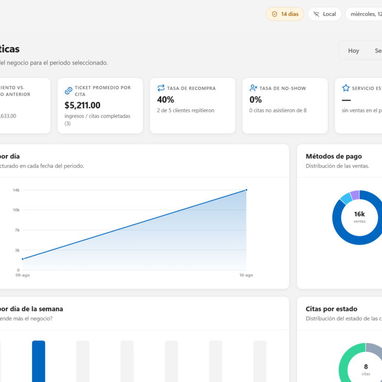Click the star icon on the Servicio card
The height and width of the screenshot is (382, 382).
(x=346, y=88)
